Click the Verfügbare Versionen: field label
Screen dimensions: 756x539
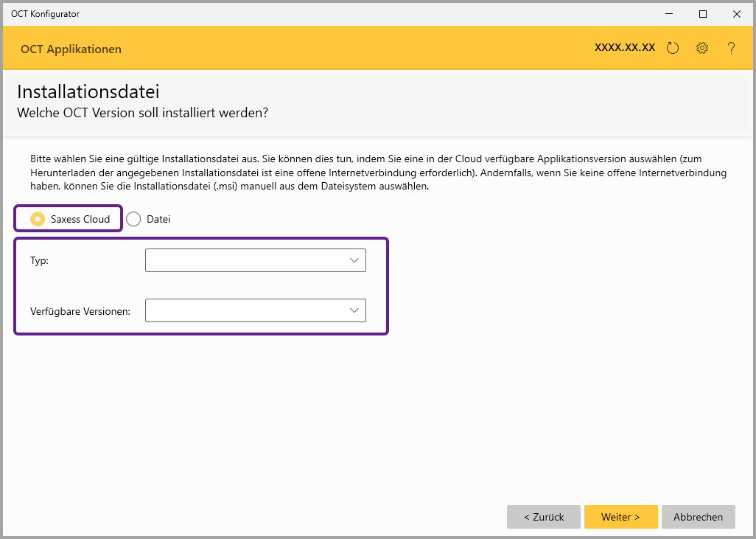coord(80,311)
